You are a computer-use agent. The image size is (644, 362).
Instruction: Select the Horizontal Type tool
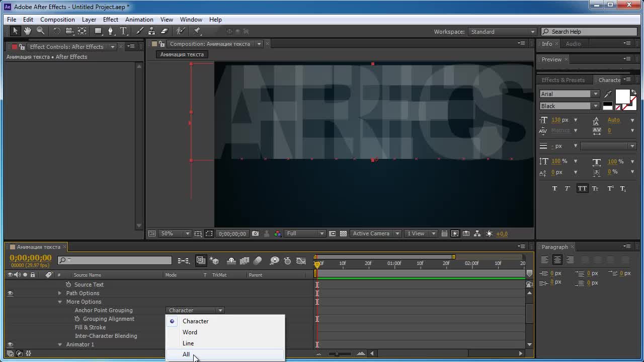[x=123, y=31]
